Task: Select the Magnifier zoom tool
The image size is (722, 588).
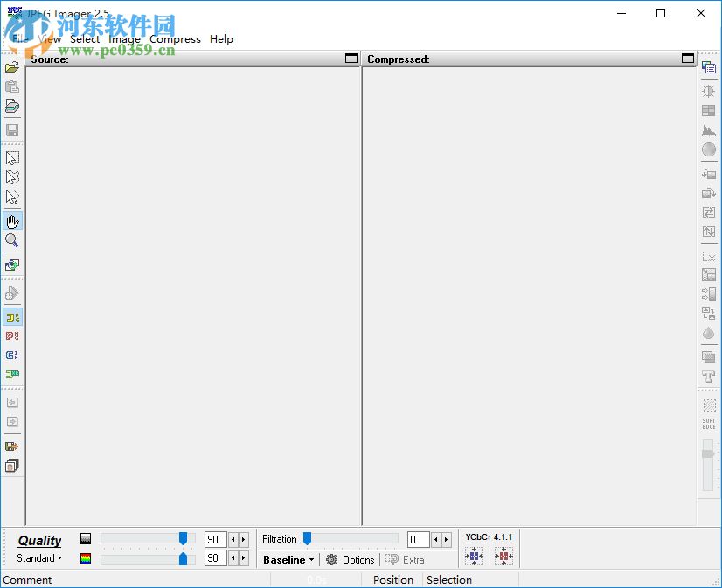Action: click(12, 240)
